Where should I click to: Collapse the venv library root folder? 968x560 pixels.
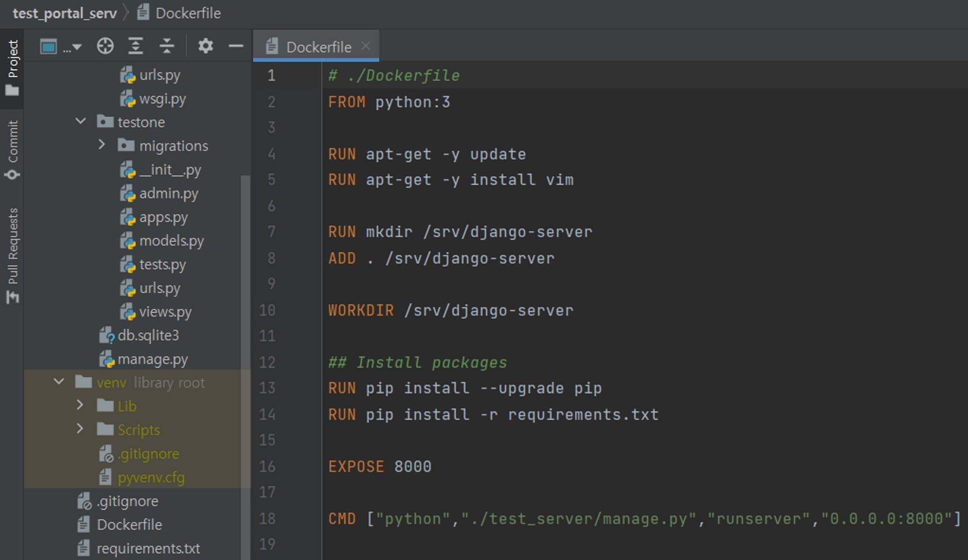pos(59,382)
